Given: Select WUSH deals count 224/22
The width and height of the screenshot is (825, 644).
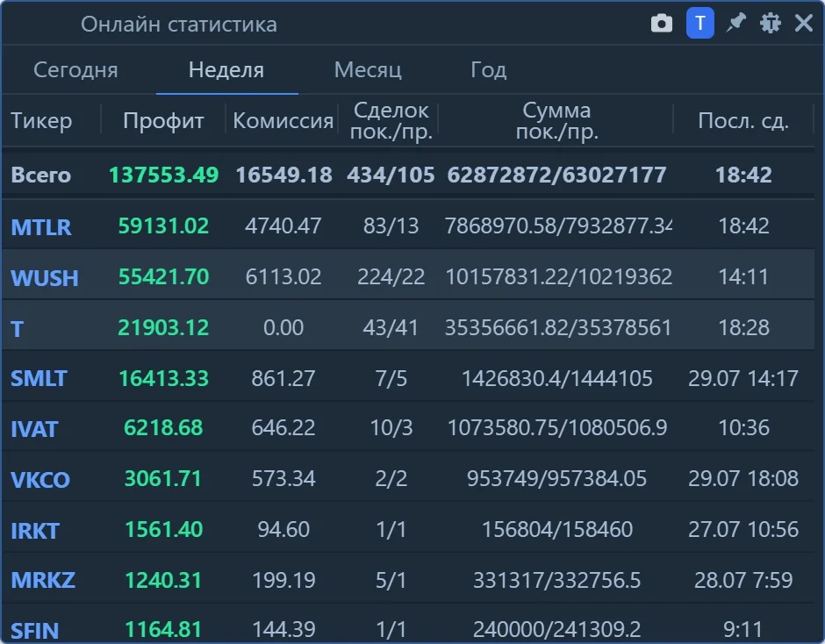Looking at the screenshot, I should (391, 276).
